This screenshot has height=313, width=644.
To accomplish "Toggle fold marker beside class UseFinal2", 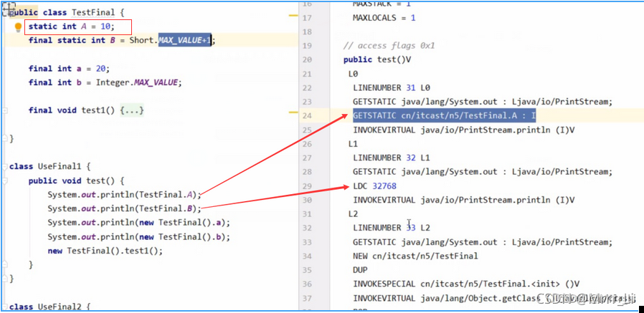I will tap(5, 307).
